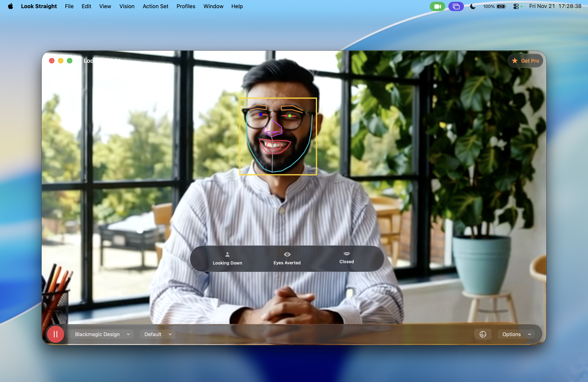Open the Apple menu
The image size is (588, 382).
point(10,6)
